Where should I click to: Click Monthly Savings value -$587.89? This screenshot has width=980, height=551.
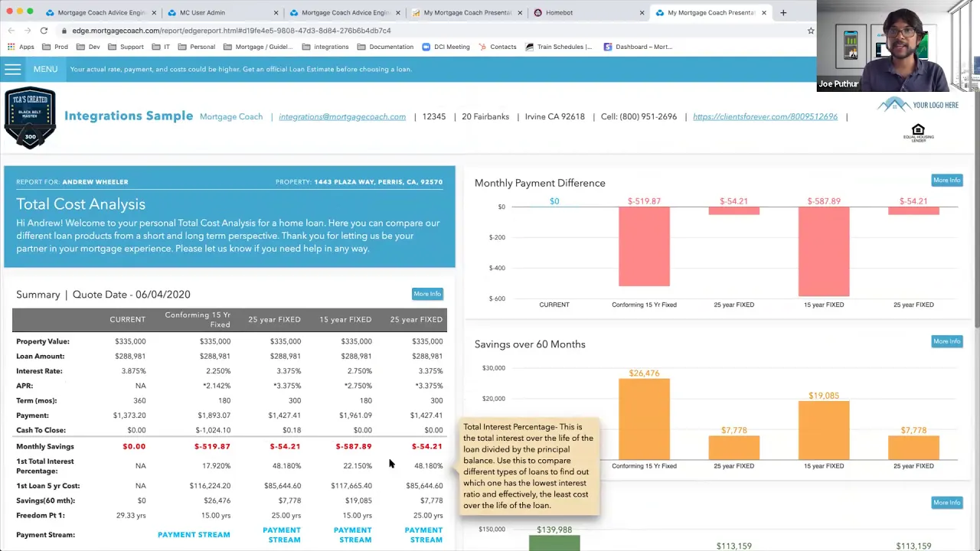tap(354, 447)
